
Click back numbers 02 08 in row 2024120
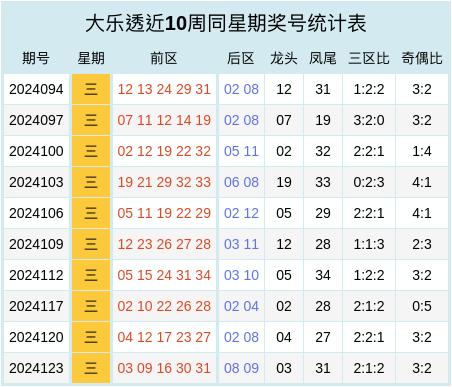tap(241, 337)
